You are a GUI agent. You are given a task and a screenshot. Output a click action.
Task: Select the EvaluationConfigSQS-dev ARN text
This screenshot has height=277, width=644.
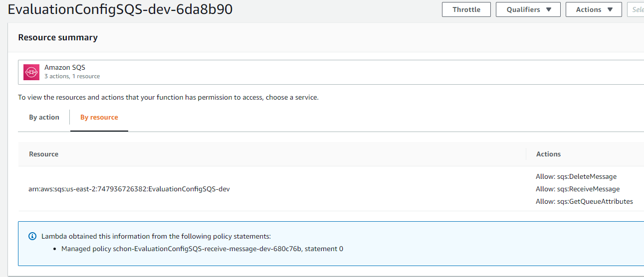pyautogui.click(x=129, y=189)
